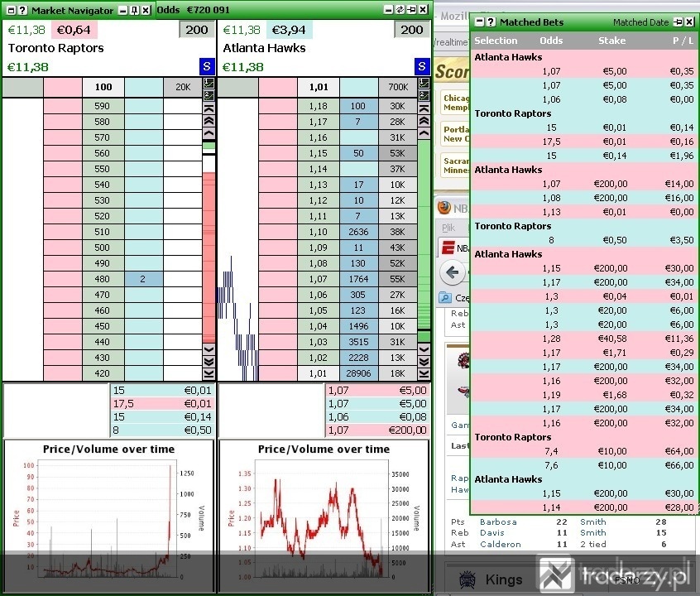The width and height of the screenshot is (700, 596).
Task: Pin the Market Navigator panel
Action: pyautogui.click(x=134, y=10)
